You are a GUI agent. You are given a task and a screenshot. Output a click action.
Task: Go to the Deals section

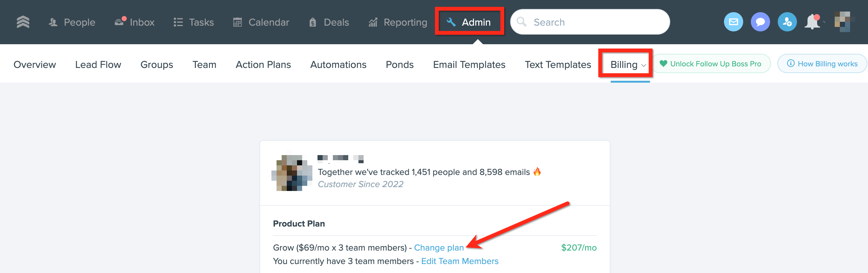tap(329, 22)
